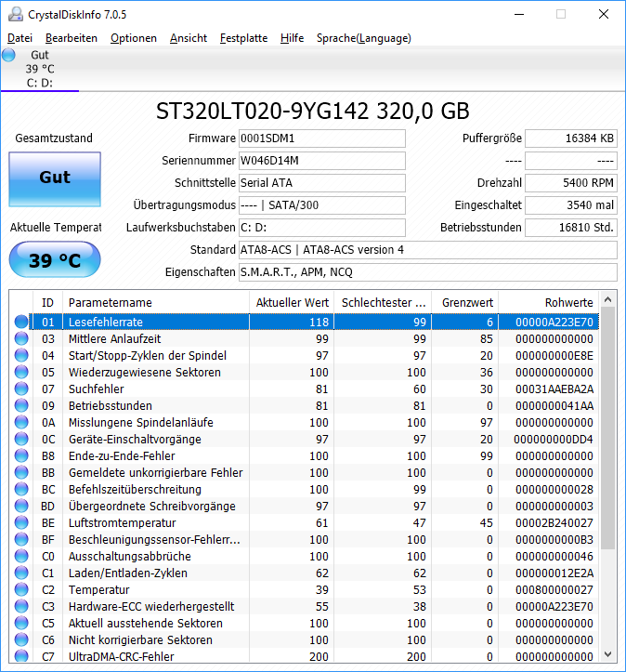Click the status orb for Aktuell ausstehende Sektoren
This screenshot has height=672, width=626.
[21, 623]
